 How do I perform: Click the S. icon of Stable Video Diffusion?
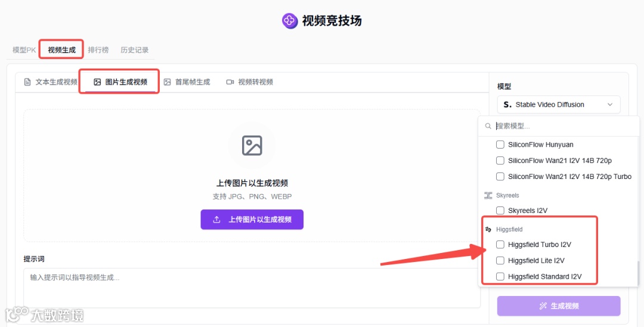507,105
